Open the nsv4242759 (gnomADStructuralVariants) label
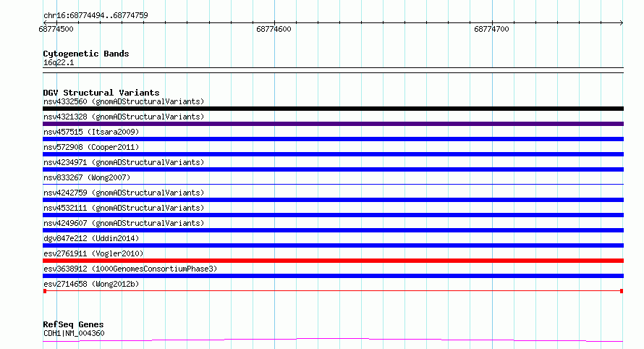This screenshot has height=349, width=644. 124,193
